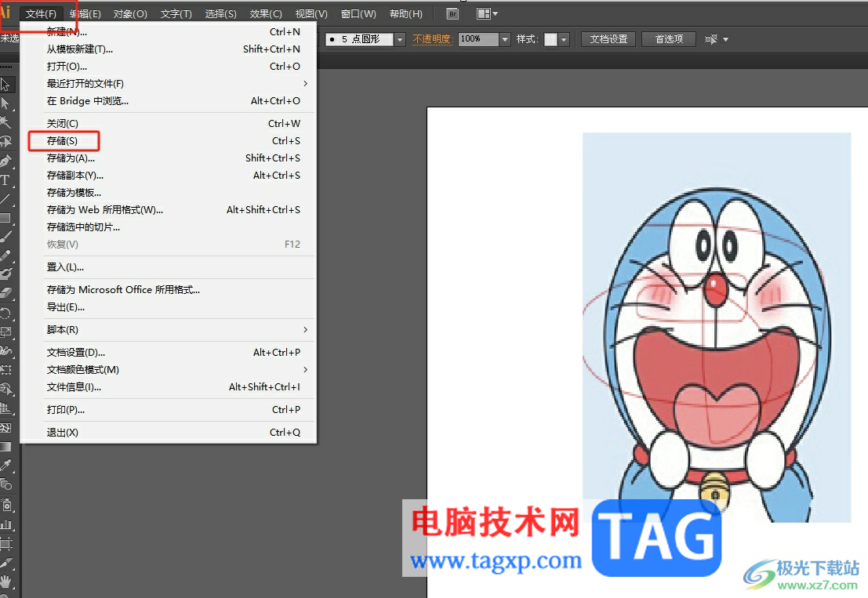
Task: Select the Paintbrush tool
Action: 6,237
